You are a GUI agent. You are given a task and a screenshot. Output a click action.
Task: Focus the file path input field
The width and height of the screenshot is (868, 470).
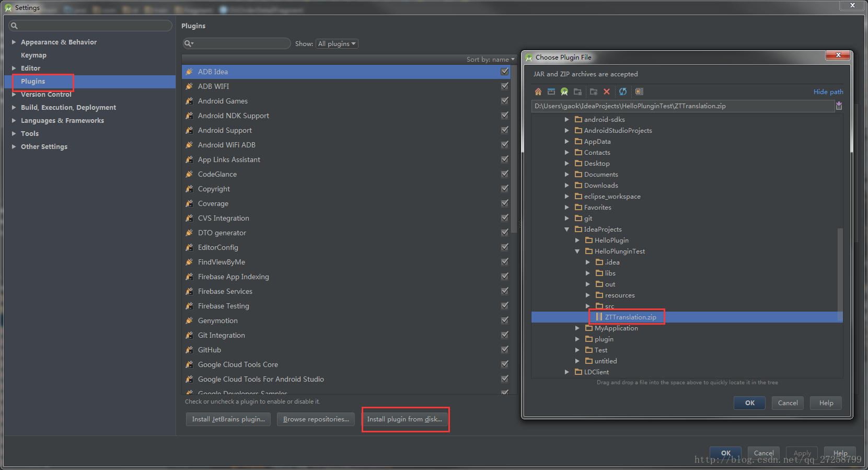point(683,106)
